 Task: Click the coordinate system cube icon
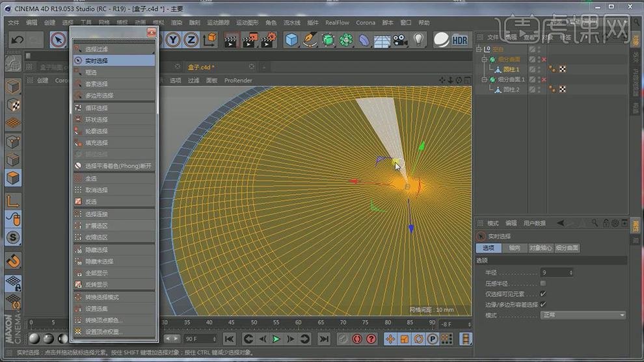click(209, 40)
